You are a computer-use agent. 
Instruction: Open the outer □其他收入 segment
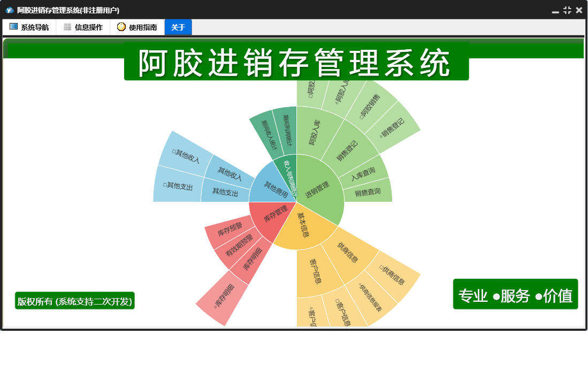pos(186,156)
